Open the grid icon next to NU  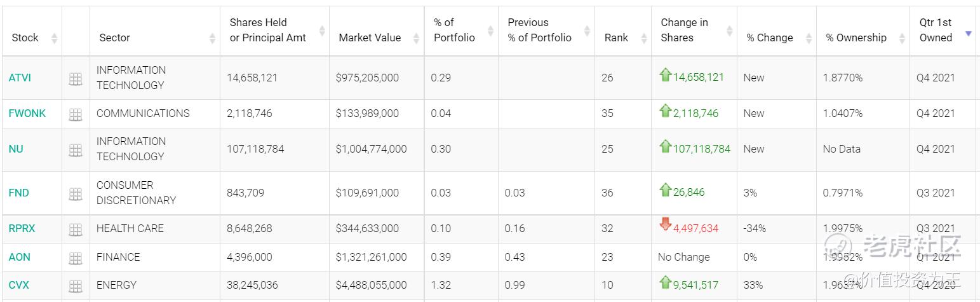[76, 150]
